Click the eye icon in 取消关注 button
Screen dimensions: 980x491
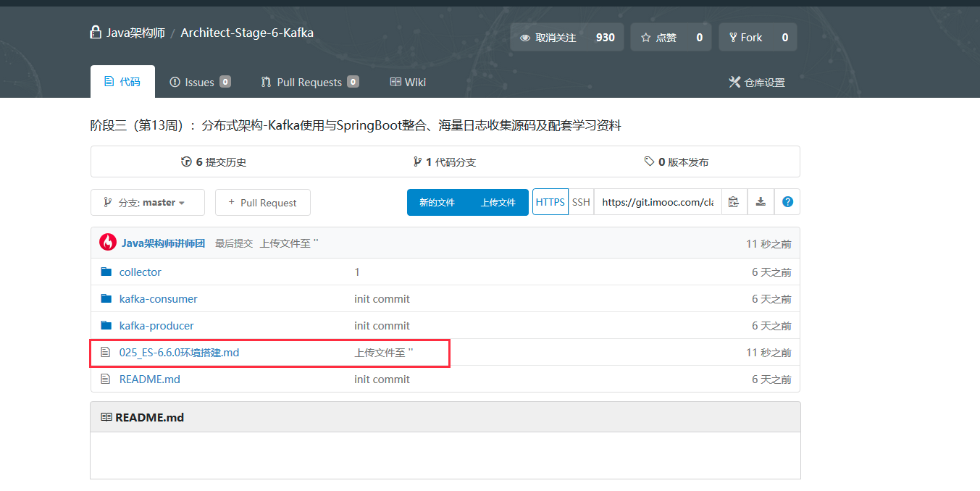(525, 38)
